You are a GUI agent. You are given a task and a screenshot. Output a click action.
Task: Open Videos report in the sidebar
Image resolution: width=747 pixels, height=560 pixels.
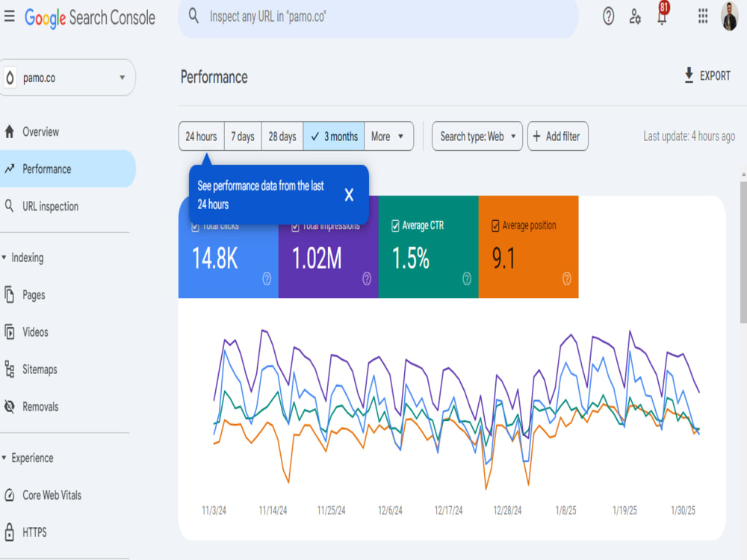coord(66,332)
